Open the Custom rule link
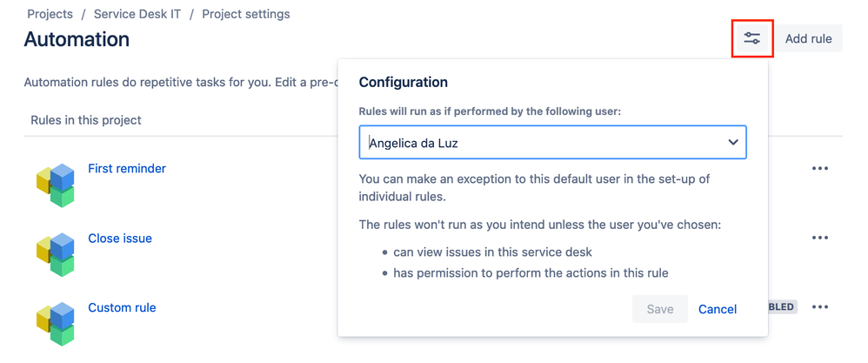Viewport: 868px width, 363px height. [x=122, y=308]
